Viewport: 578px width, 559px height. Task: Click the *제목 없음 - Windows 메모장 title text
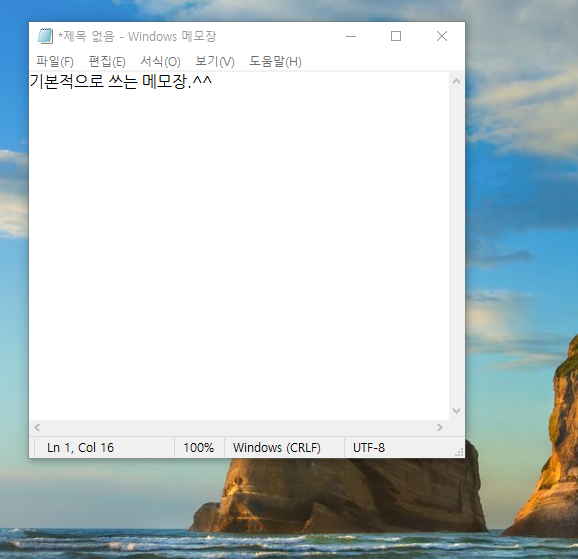(137, 37)
